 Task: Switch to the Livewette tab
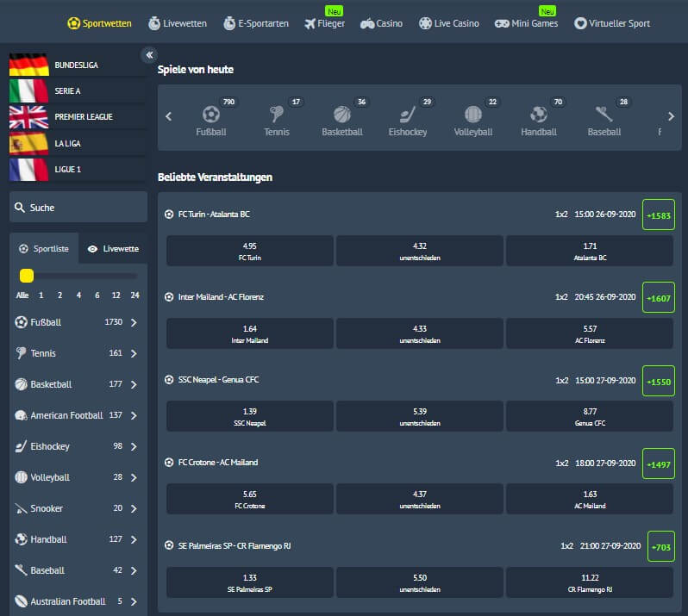pos(113,249)
